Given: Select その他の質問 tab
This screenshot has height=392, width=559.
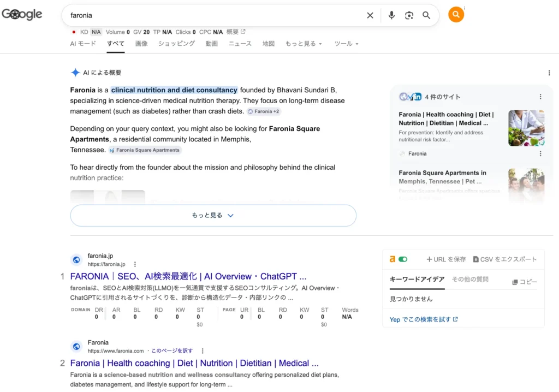Looking at the screenshot, I should pos(470,280).
